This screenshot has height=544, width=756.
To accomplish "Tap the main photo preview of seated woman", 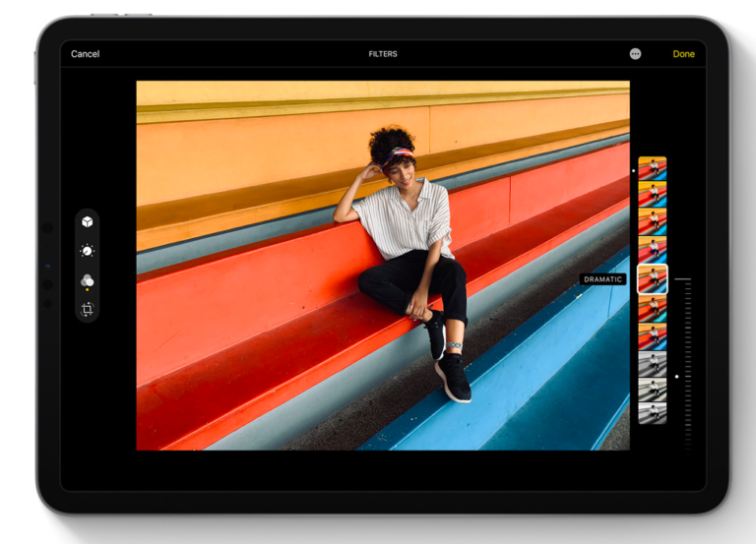I will [x=383, y=266].
